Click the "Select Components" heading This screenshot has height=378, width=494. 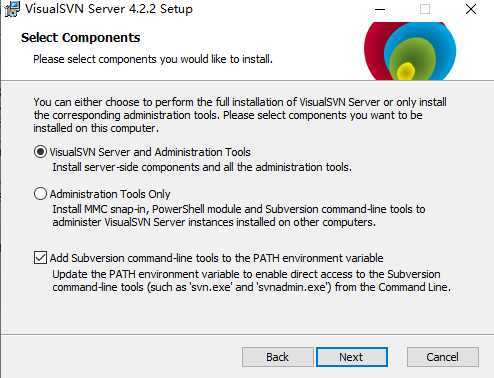[x=81, y=38]
